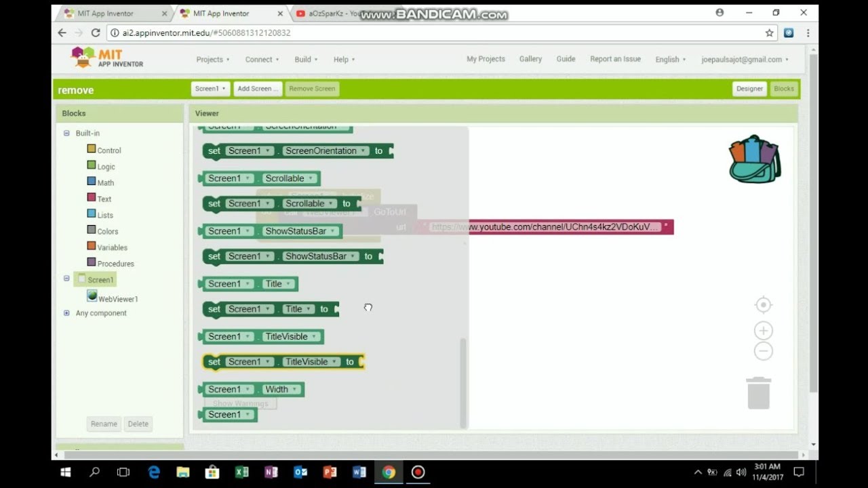The image size is (868, 488).
Task: Open the Windows Start menu
Action: (x=66, y=472)
